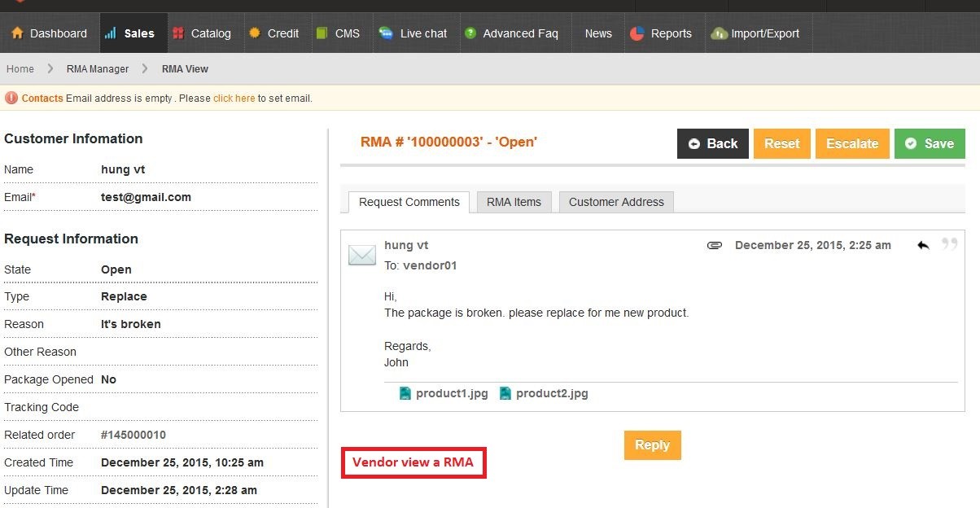Click the CMS green book icon

click(x=322, y=33)
